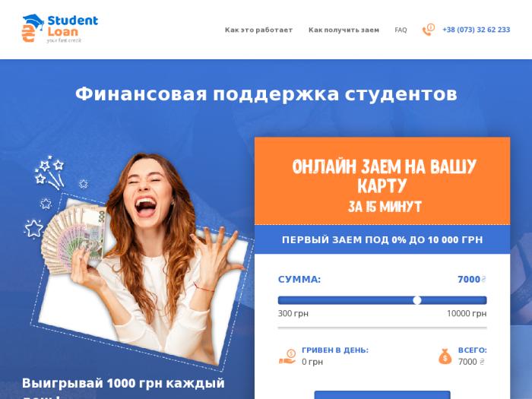
Task: Click the orange 'Онлайн заем на вашу карту' banner
Action: 382,181
